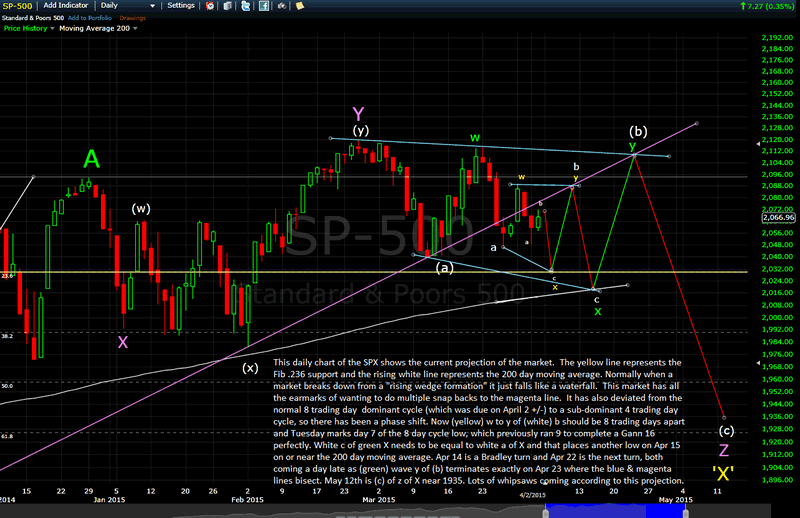Click the Add Indicator menu item

click(66, 6)
